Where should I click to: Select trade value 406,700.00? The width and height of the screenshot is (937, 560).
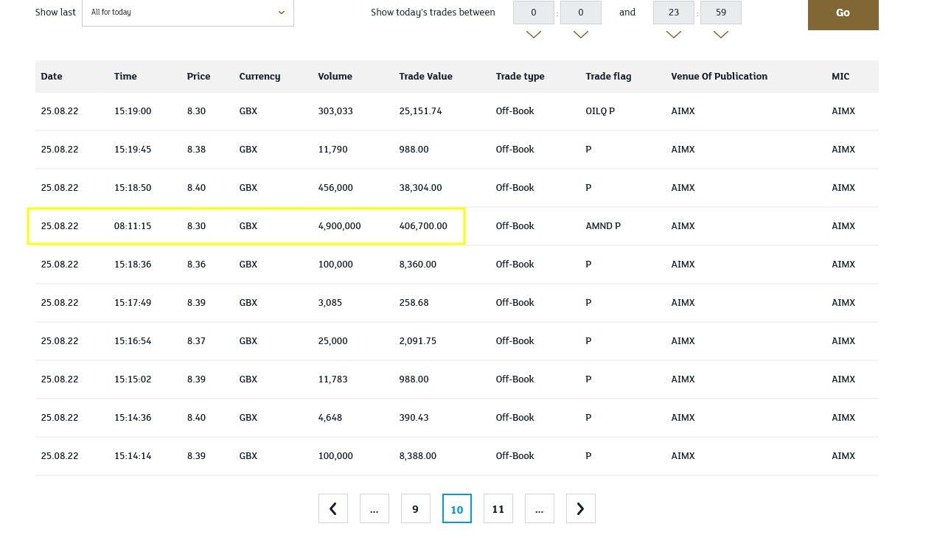(423, 226)
